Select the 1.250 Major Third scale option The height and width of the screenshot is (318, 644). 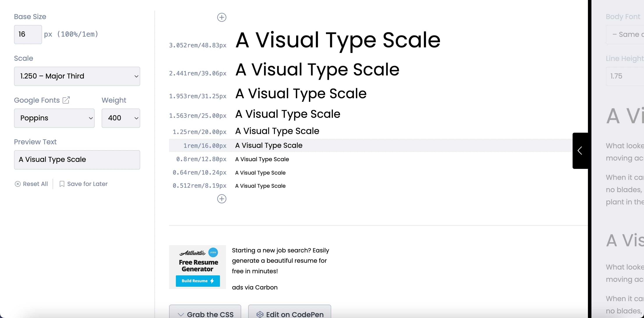point(76,76)
